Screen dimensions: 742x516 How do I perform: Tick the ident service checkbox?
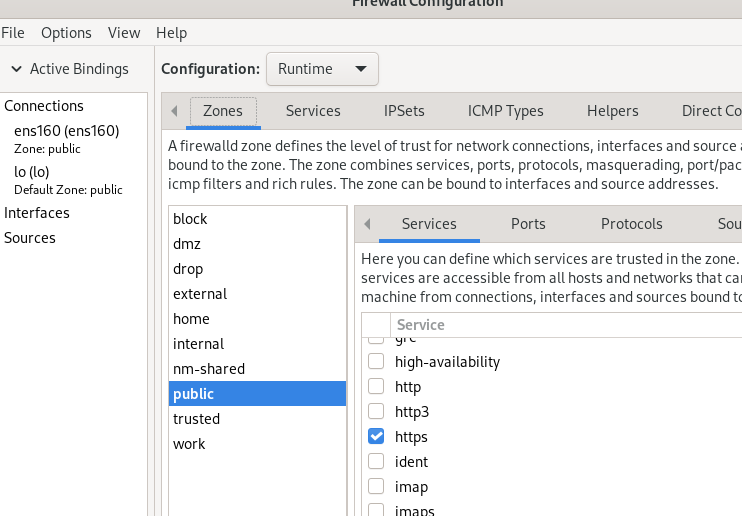376,462
